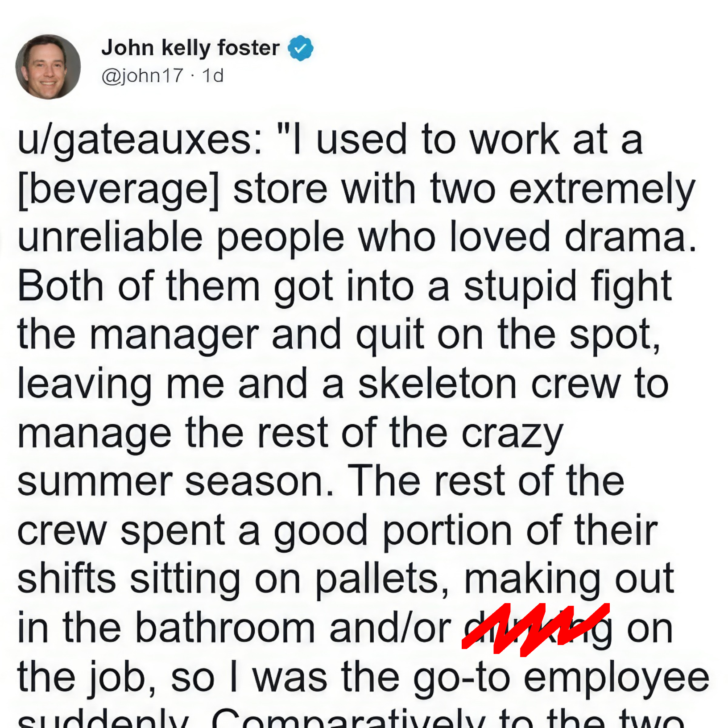This screenshot has width=728, height=728.
Task: Open the John kelly foster display name
Action: 190,48
